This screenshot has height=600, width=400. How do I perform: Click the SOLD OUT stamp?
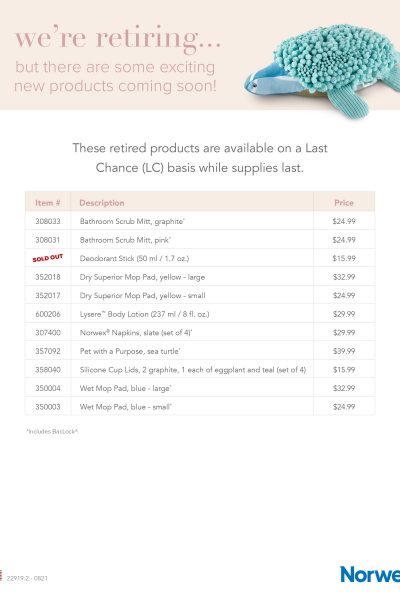[47, 258]
